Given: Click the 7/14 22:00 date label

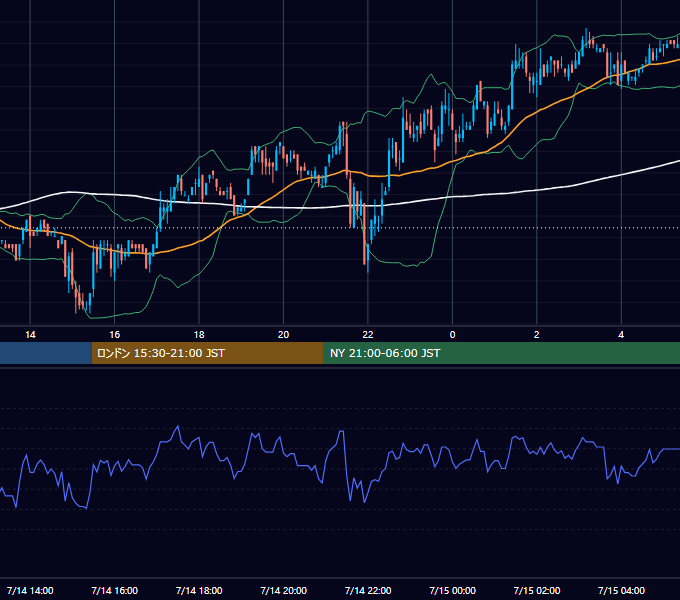Looking at the screenshot, I should click(368, 590).
